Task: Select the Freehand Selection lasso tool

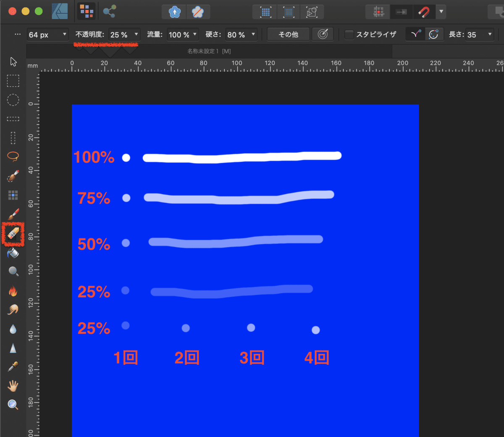Action: point(13,157)
